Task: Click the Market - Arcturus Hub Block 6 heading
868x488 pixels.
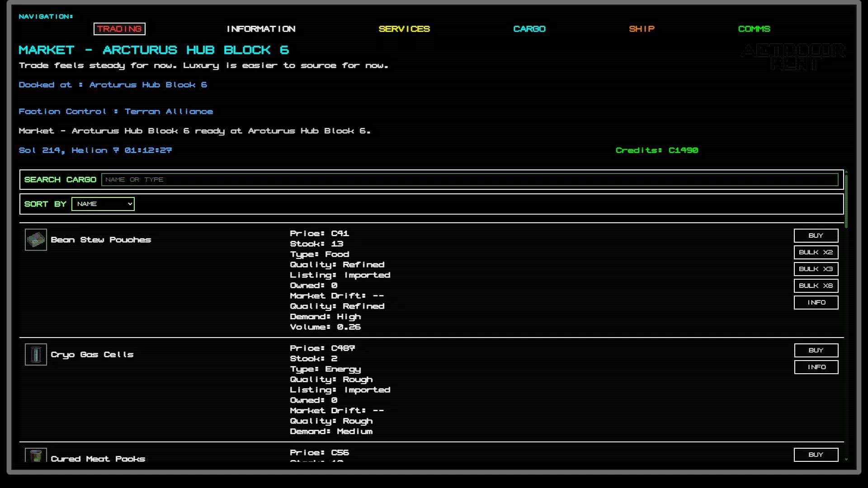Action: pos(154,50)
